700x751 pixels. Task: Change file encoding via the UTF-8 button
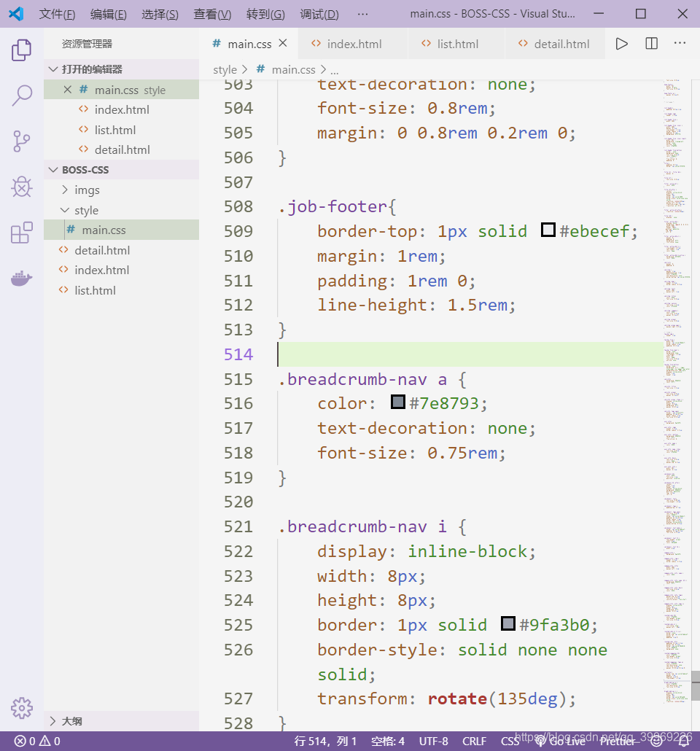coord(433,740)
